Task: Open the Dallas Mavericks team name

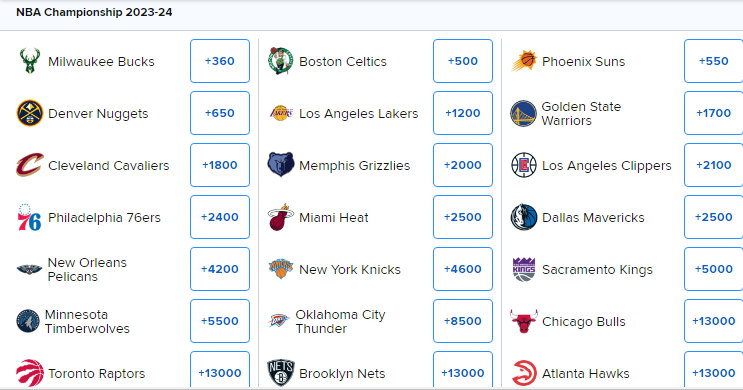Action: tap(593, 218)
